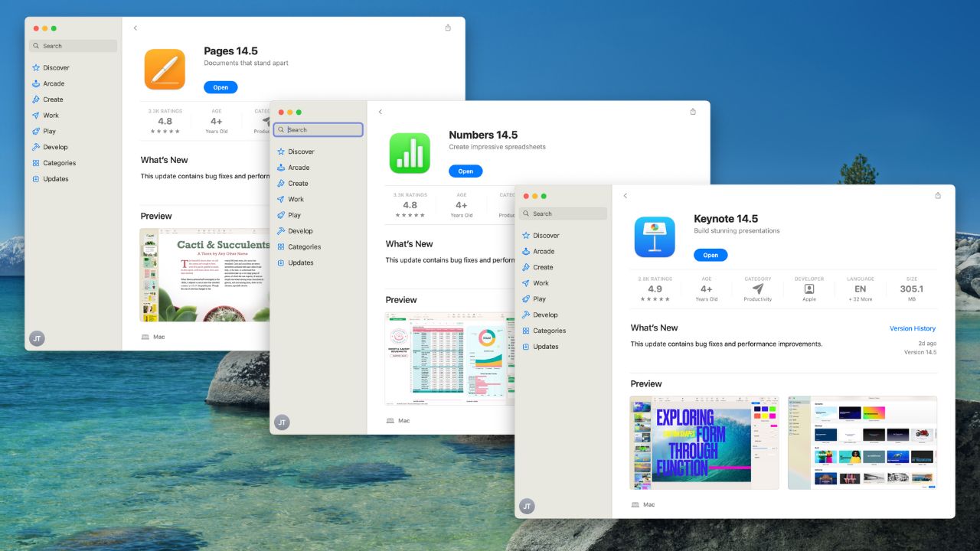
Task: Open Keynote preview showing the theme chooser
Action: pyautogui.click(x=862, y=442)
